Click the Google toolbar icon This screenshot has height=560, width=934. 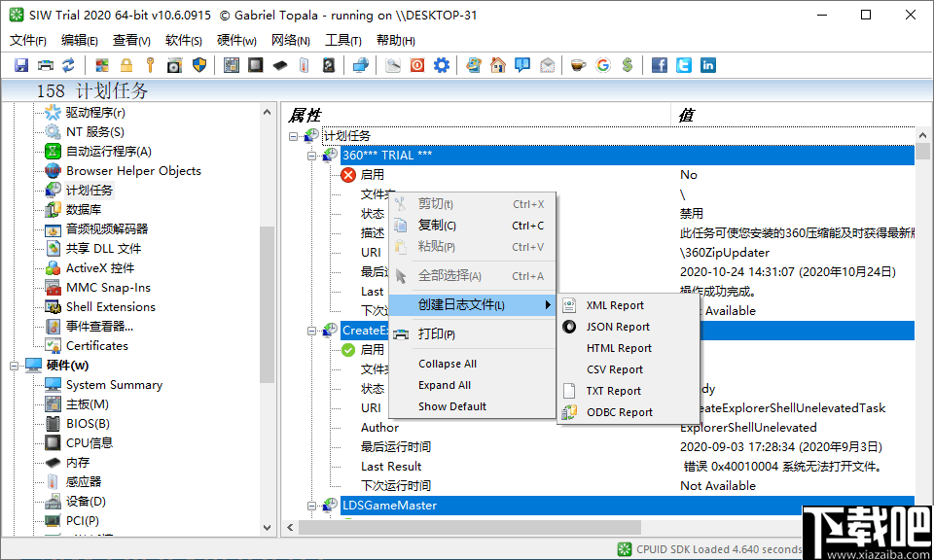click(x=603, y=64)
